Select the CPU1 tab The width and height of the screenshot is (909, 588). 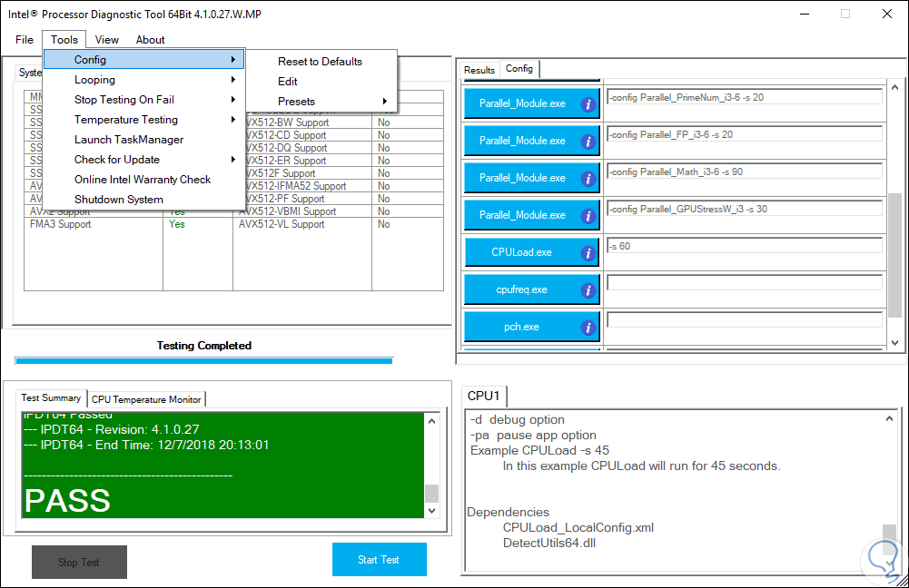(x=483, y=396)
